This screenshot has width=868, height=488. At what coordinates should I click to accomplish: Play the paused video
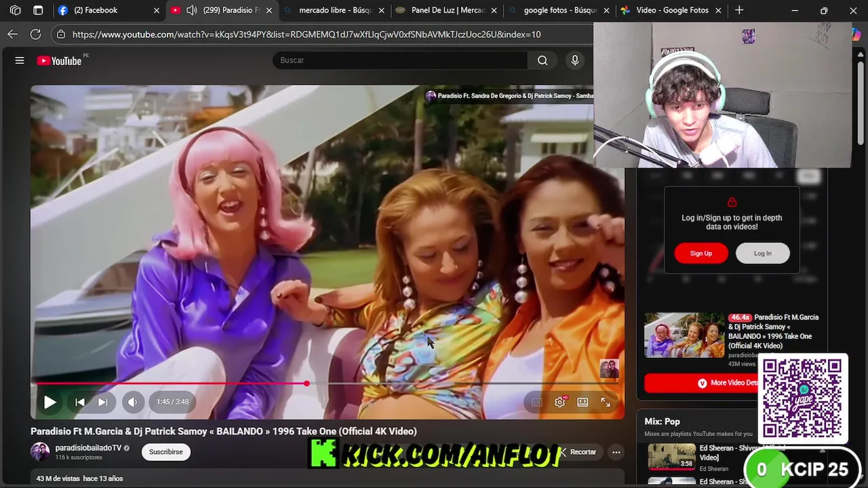(50, 402)
